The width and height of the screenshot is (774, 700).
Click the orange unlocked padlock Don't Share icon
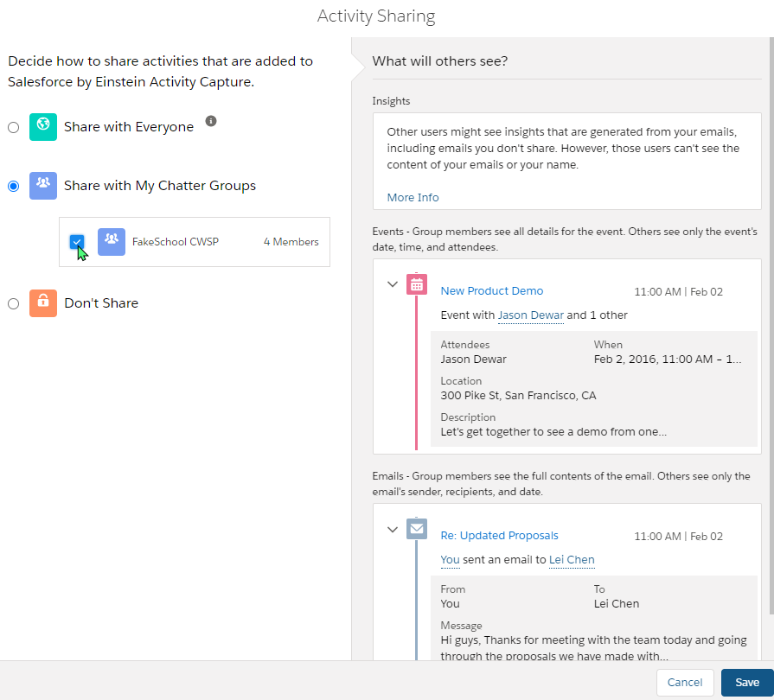[43, 302]
